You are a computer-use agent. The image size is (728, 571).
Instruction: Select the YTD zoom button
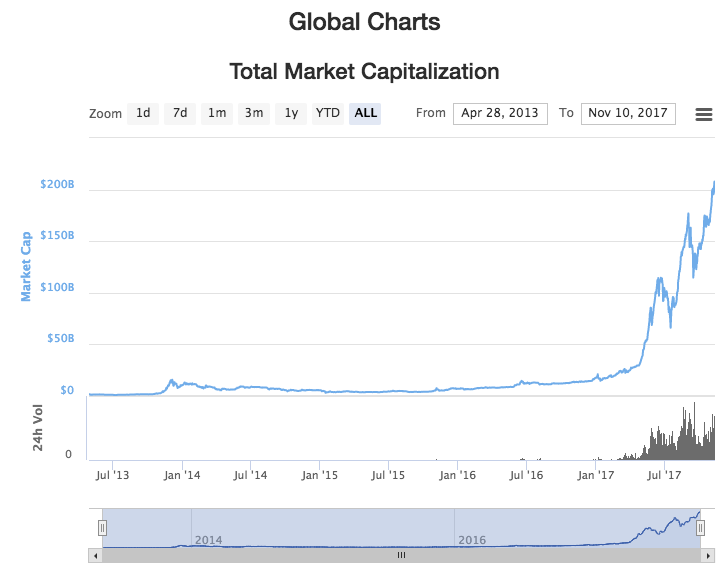[328, 113]
